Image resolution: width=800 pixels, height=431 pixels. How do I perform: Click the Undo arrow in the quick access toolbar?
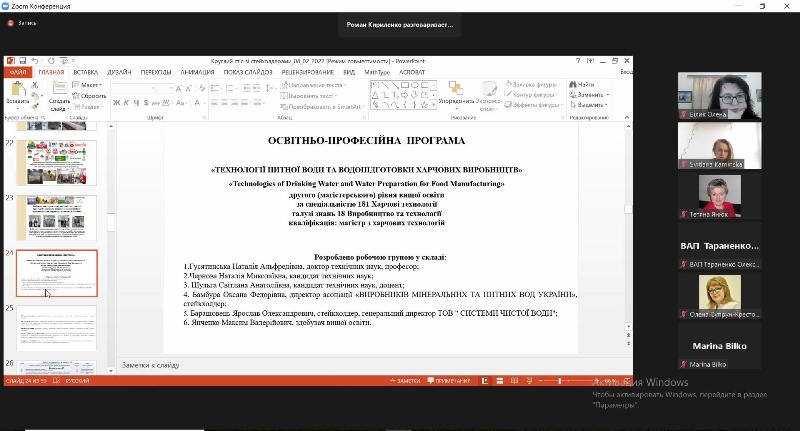[35, 61]
